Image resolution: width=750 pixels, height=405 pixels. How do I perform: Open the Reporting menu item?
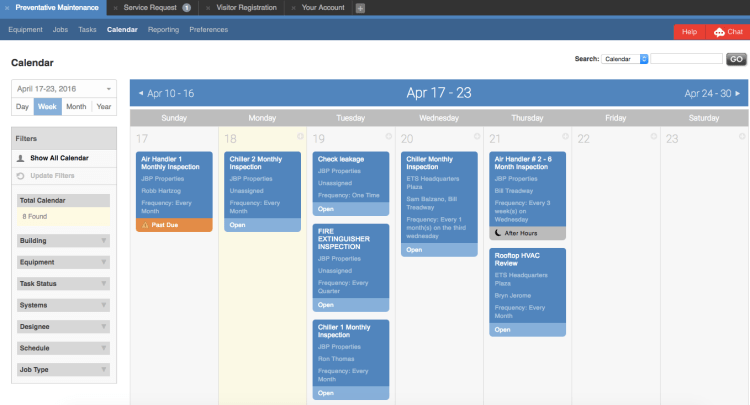click(x=163, y=30)
